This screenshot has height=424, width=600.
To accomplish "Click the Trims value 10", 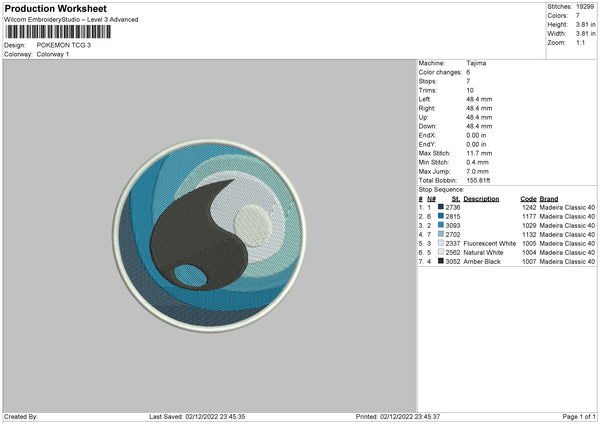I will 470,90.
